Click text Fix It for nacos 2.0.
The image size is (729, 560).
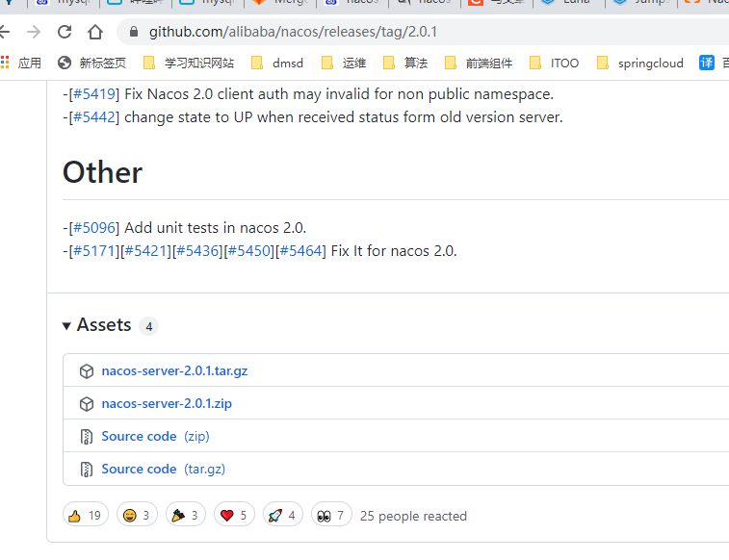(x=394, y=251)
